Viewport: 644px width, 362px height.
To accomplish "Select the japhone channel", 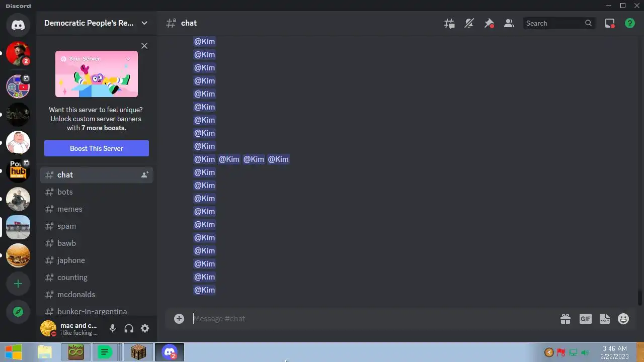I will (97, 260).
